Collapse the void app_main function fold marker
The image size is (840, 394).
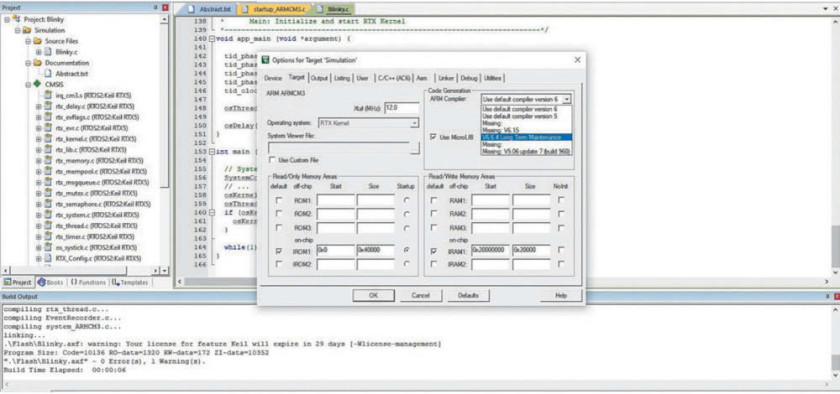click(212, 39)
